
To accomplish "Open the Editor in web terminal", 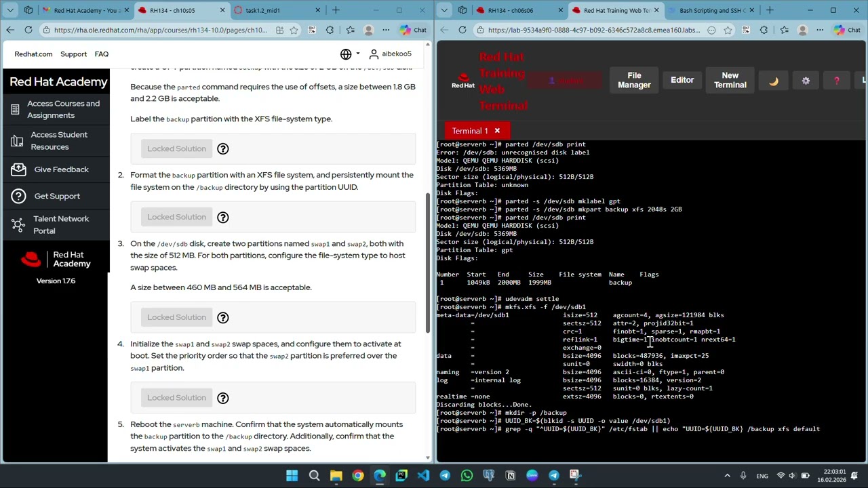I will [682, 80].
